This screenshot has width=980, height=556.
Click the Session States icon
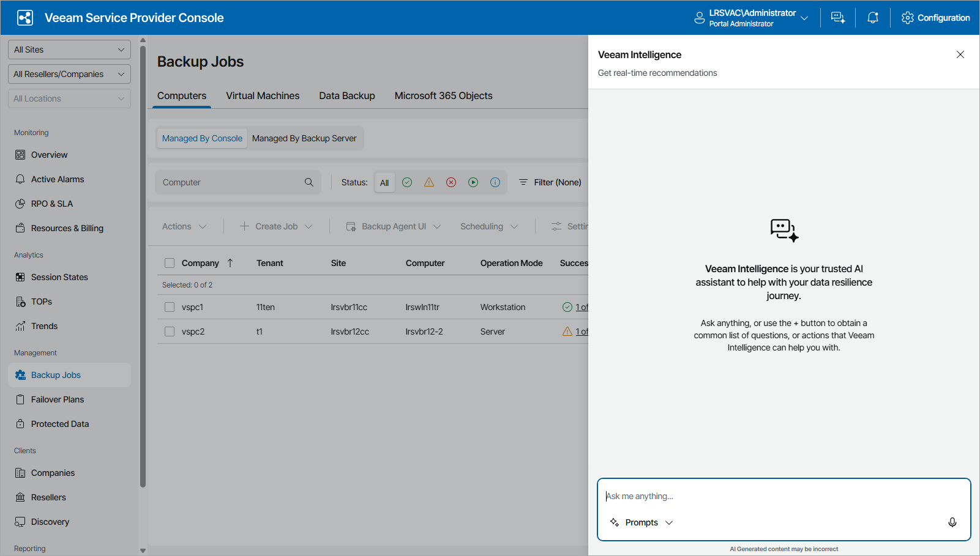click(20, 277)
